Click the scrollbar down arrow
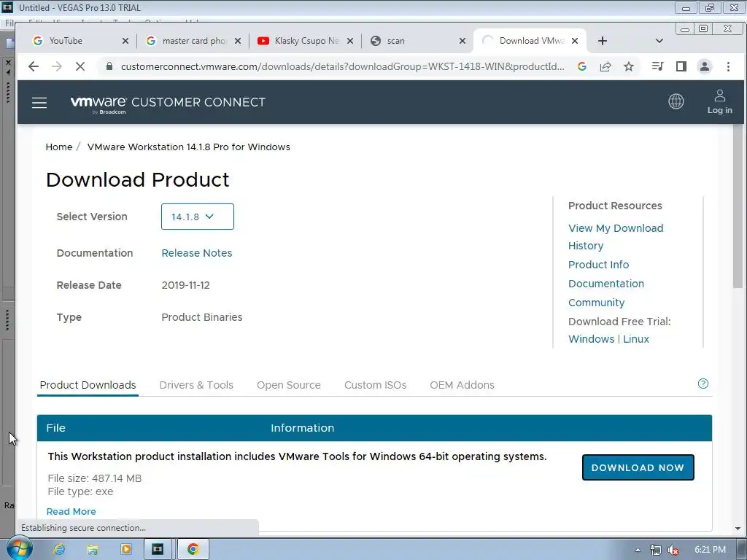The height and width of the screenshot is (560, 747). (738, 528)
